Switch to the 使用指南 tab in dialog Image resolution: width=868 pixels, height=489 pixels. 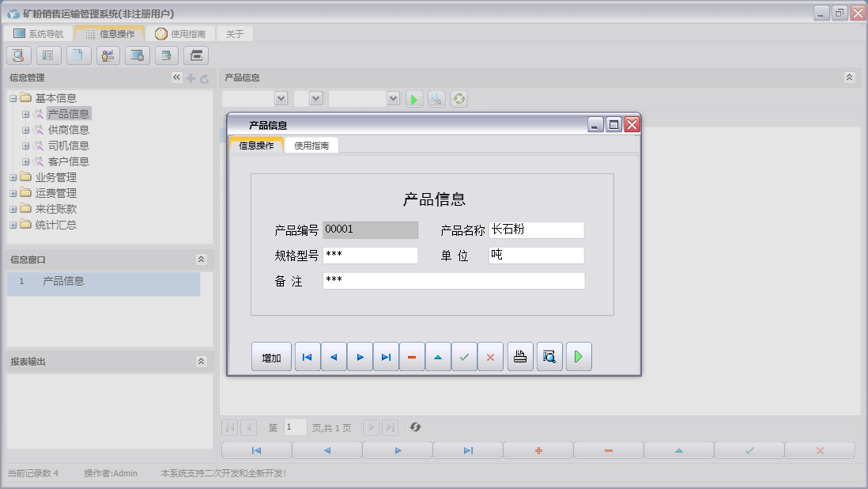point(311,146)
